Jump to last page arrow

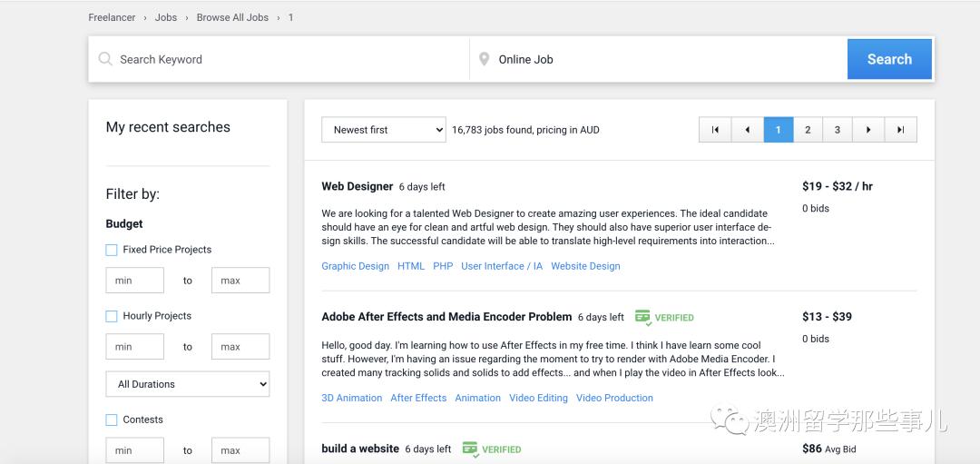click(900, 130)
